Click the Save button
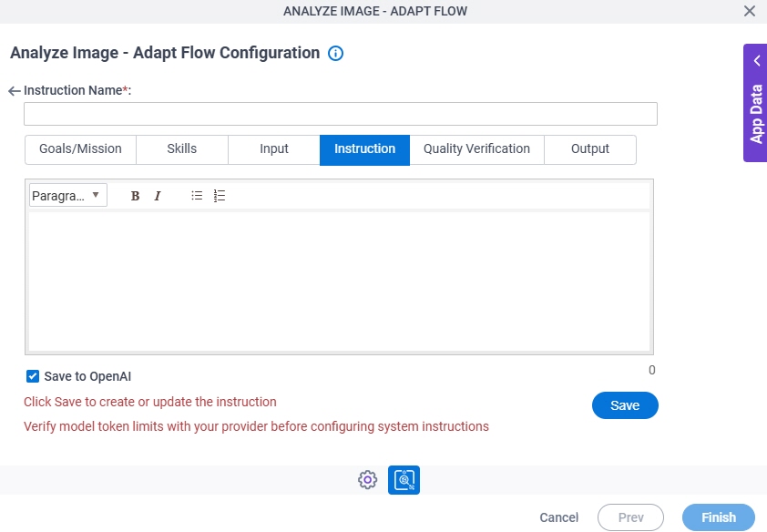Viewport: 767px width, 532px height. pyautogui.click(x=625, y=405)
